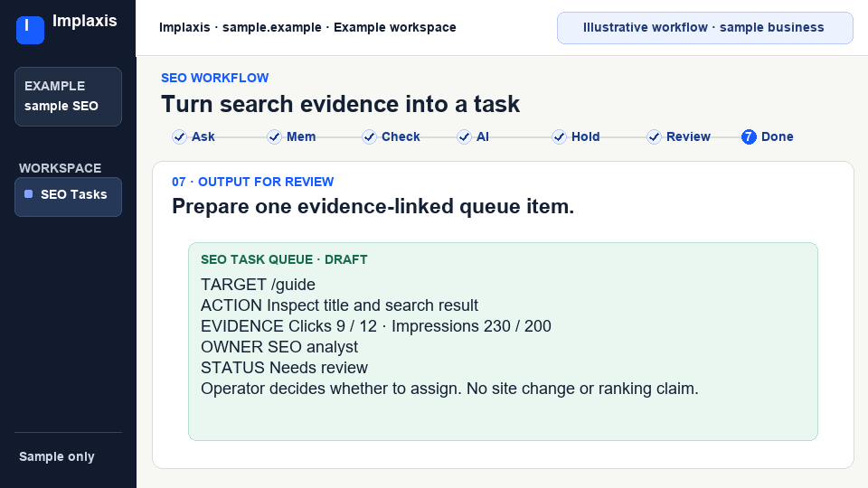Click the Implaxis brand name in sidebar
The height and width of the screenshot is (488, 868).
point(85,21)
